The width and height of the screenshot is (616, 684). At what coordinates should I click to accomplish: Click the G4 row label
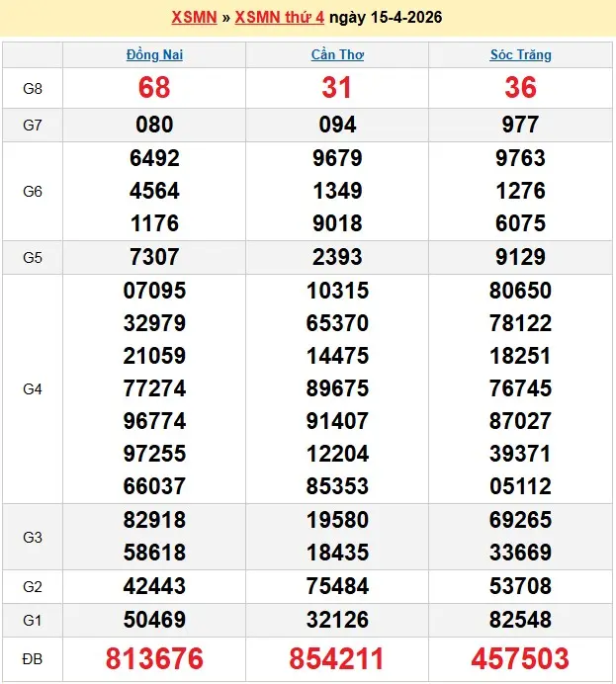(x=33, y=389)
